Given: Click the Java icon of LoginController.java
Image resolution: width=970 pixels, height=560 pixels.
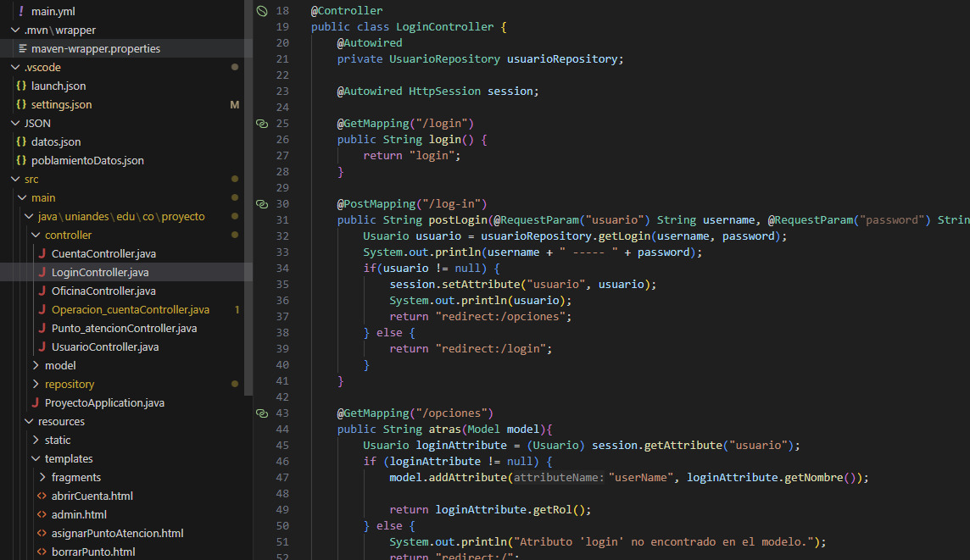Looking at the screenshot, I should [42, 272].
